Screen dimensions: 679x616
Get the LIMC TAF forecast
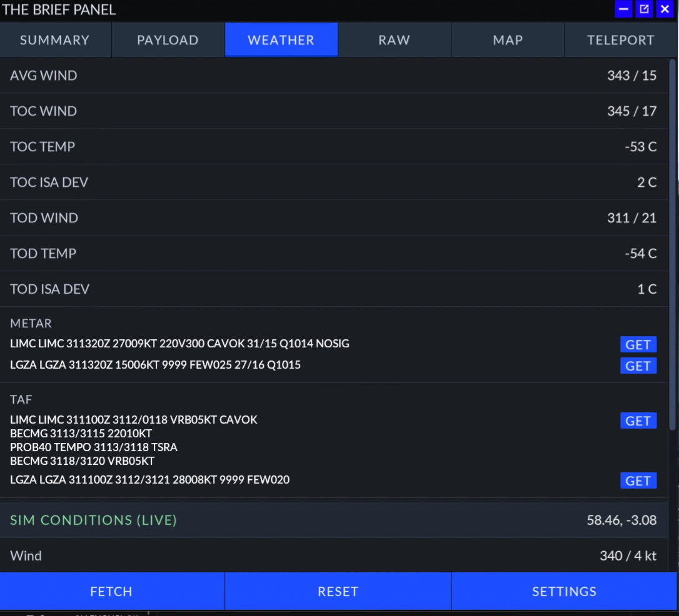click(638, 420)
